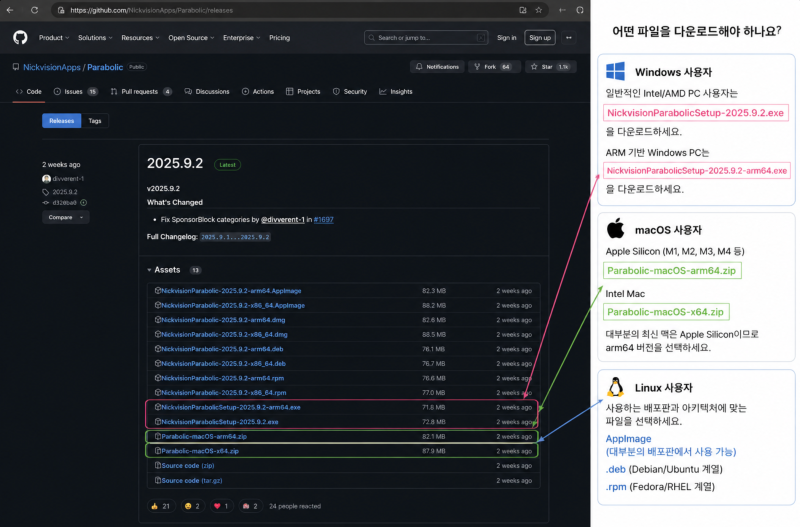
Task: Download Parabolic-macOS-arm64.zip asset in list
Action: [x=204, y=437]
